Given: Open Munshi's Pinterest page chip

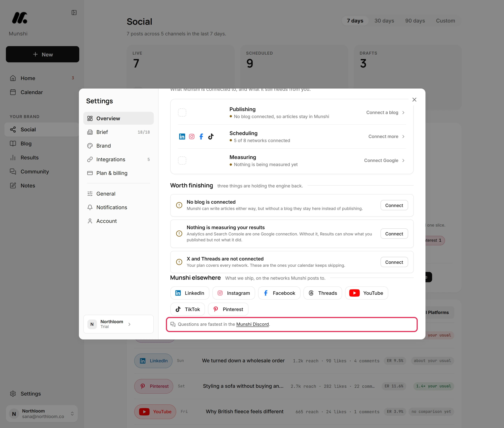Looking at the screenshot, I should 228,309.
